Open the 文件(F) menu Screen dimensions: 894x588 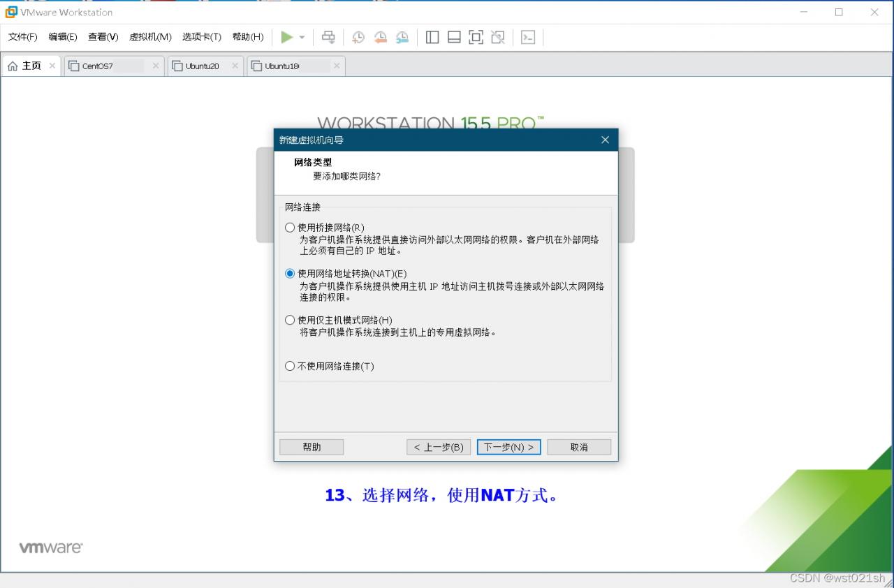coord(23,37)
